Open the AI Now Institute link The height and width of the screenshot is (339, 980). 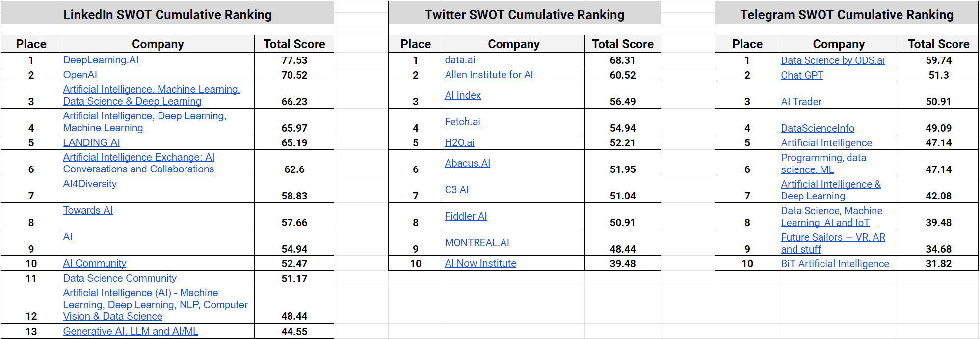click(480, 263)
